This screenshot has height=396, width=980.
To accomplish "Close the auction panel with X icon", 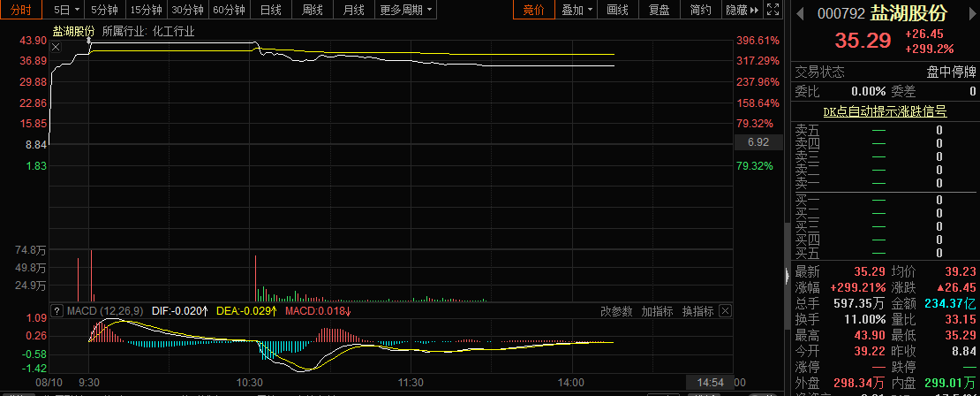I will (x=56, y=47).
